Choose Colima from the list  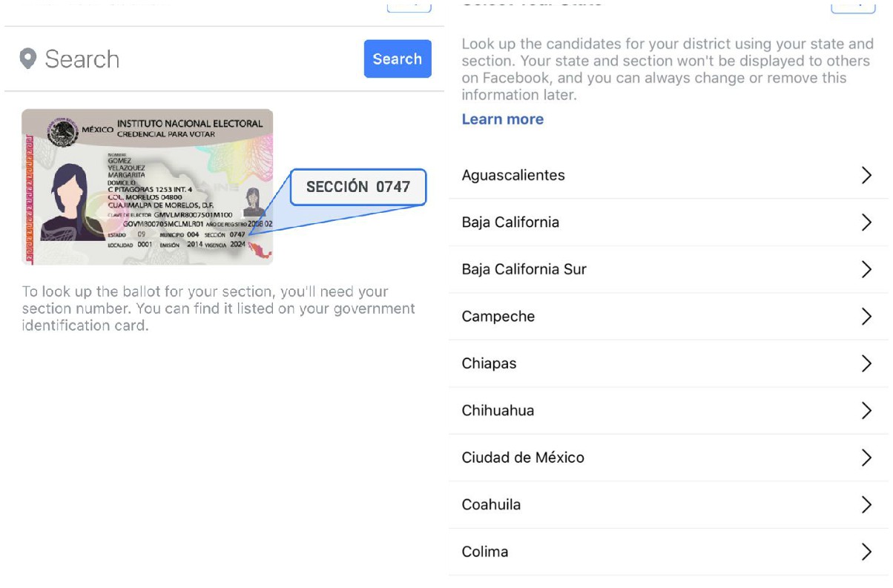[485, 552]
